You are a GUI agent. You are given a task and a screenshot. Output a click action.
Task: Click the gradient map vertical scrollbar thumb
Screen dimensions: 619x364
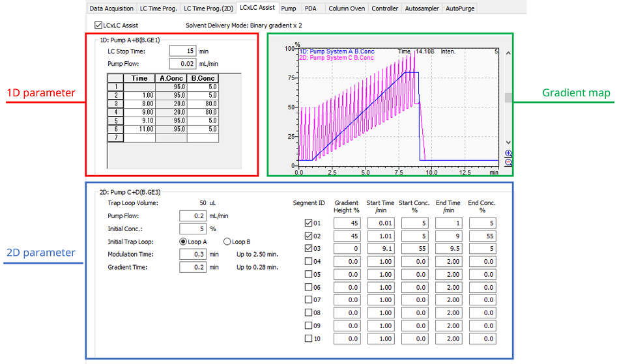[x=508, y=98]
